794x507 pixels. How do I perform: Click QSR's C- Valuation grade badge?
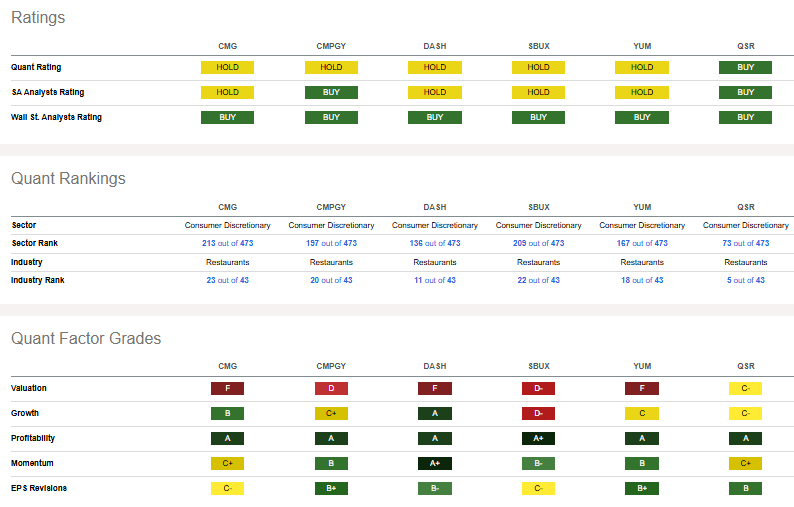pyautogui.click(x=745, y=388)
